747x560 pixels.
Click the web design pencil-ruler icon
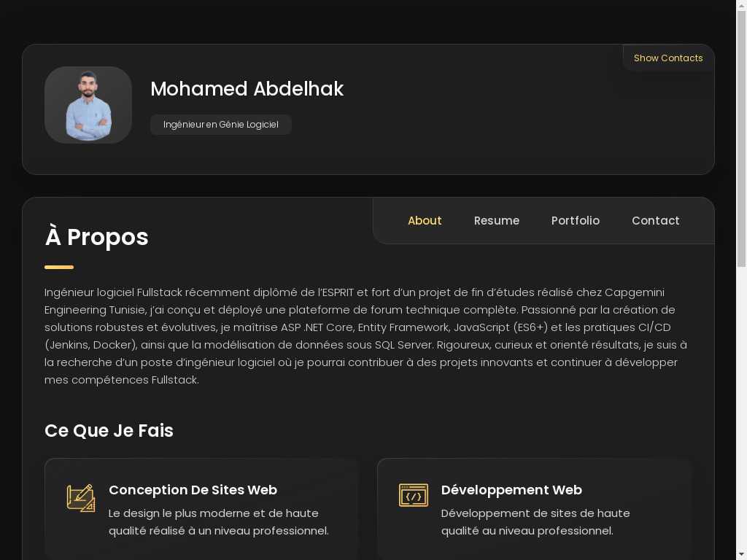81,498
